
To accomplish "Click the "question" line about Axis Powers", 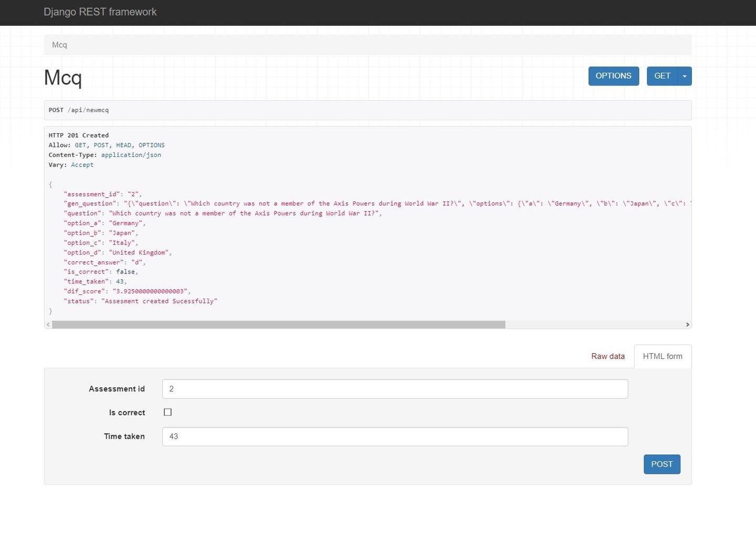I will pos(223,214).
